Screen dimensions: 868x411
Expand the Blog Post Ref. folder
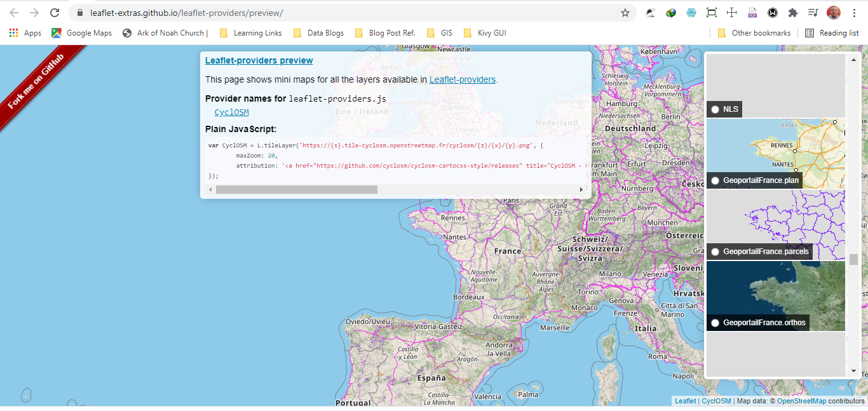(x=385, y=33)
